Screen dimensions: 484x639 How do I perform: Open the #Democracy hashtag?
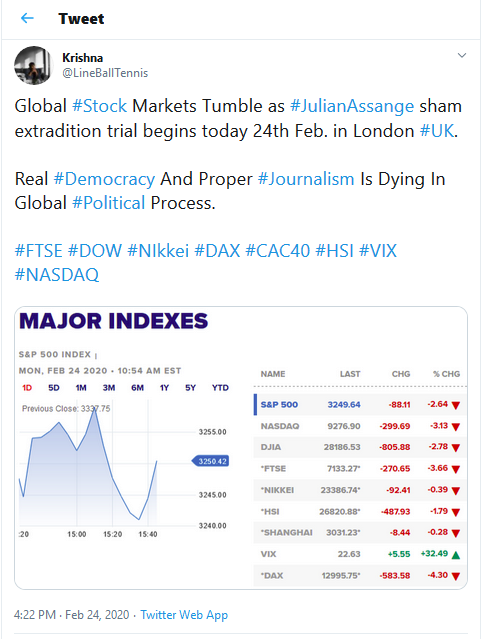(x=104, y=179)
